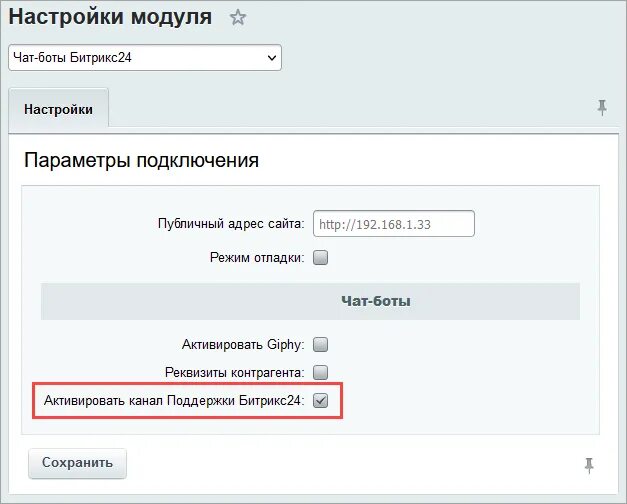627x504 pixels.
Task: Add page to favorites with star icon
Action: click(238, 18)
